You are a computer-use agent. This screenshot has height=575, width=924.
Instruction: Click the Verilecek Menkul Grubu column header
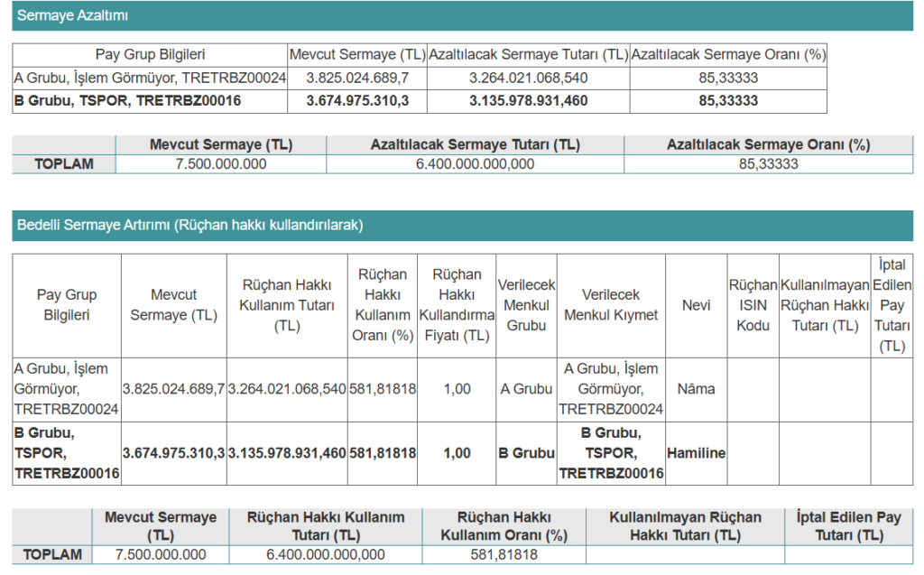(526, 305)
